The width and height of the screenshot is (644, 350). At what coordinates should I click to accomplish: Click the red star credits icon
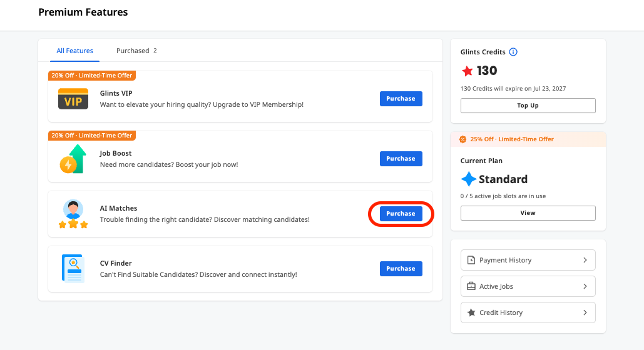(x=468, y=71)
